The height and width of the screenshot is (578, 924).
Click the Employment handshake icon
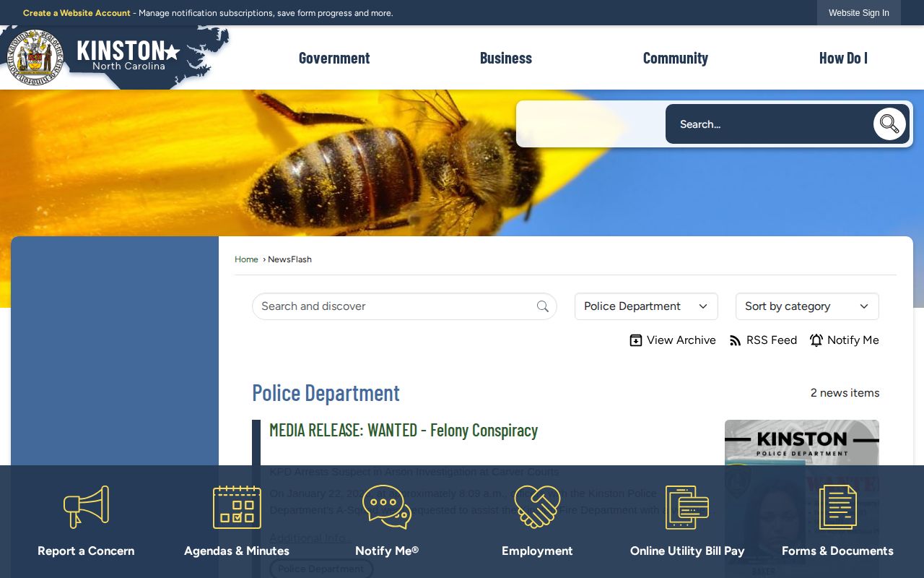point(537,506)
